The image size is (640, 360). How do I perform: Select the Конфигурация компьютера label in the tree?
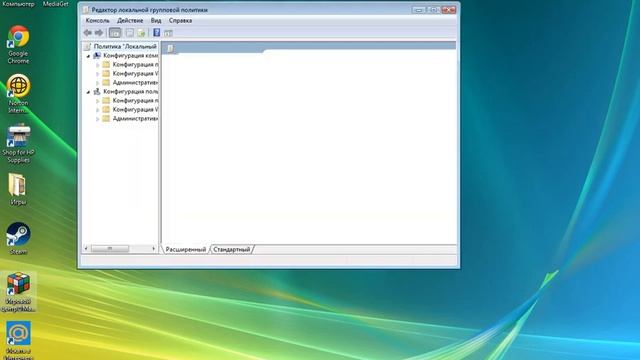(x=131, y=56)
